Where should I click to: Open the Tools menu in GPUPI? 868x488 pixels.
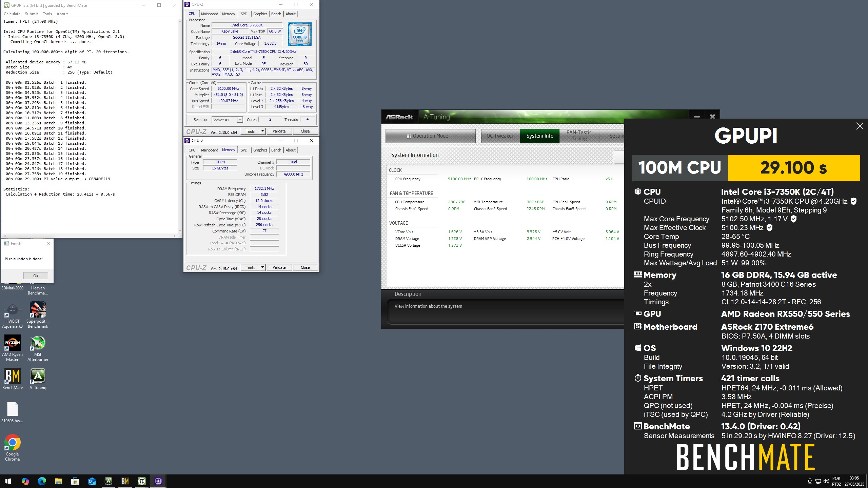tap(47, 14)
